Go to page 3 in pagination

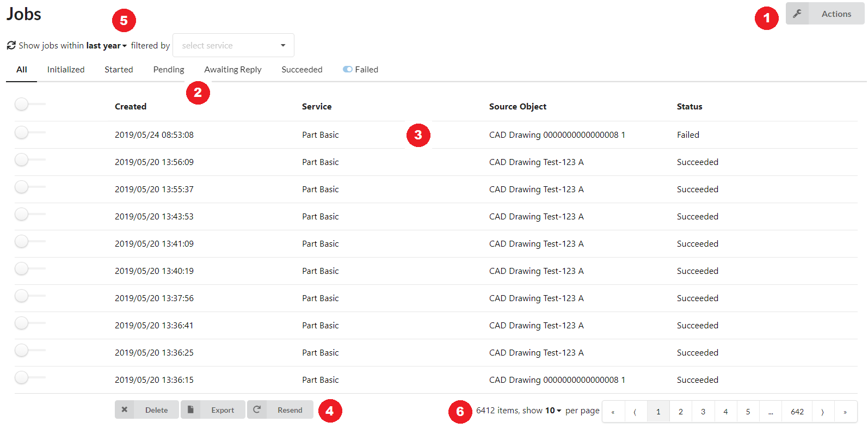pyautogui.click(x=703, y=412)
